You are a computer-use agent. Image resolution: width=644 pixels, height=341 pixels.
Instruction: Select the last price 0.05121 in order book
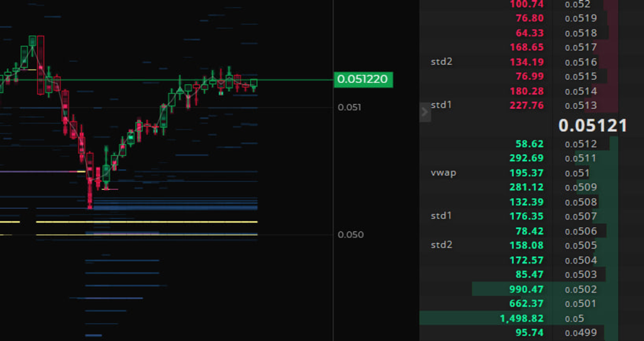pos(592,125)
